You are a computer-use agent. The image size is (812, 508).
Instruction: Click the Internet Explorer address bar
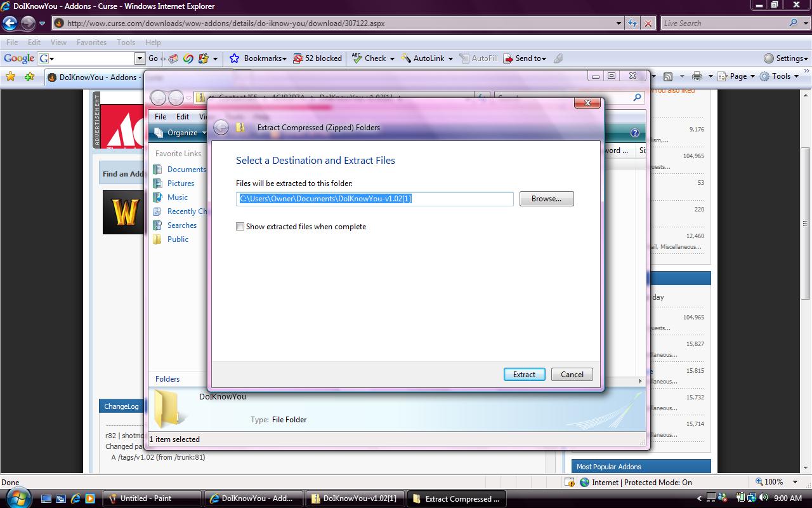tap(336, 23)
